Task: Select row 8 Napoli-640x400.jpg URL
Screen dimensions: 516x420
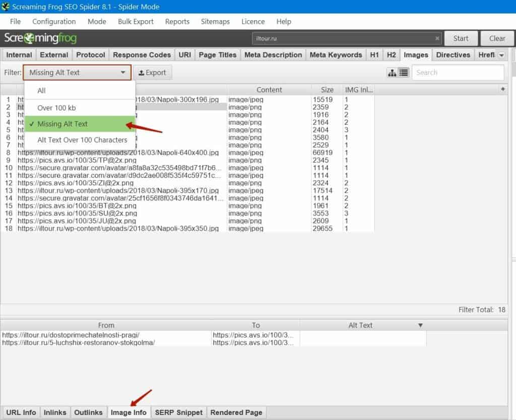Action: (118, 153)
